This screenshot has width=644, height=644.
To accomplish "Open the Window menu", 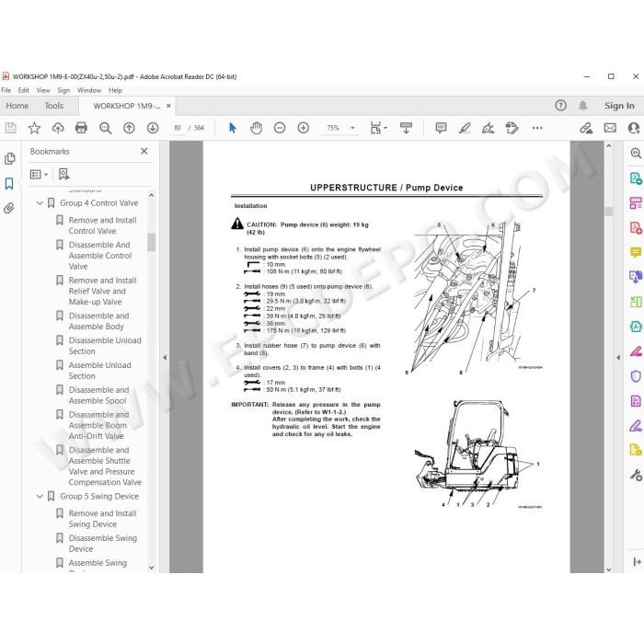I will (88, 90).
